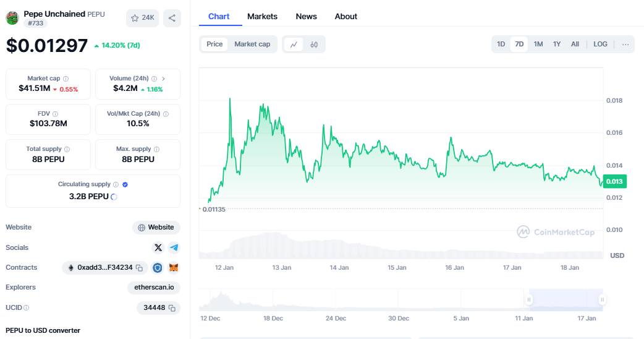Click the 24K watchlist count
This screenshot has height=339, width=644.
tap(148, 18)
